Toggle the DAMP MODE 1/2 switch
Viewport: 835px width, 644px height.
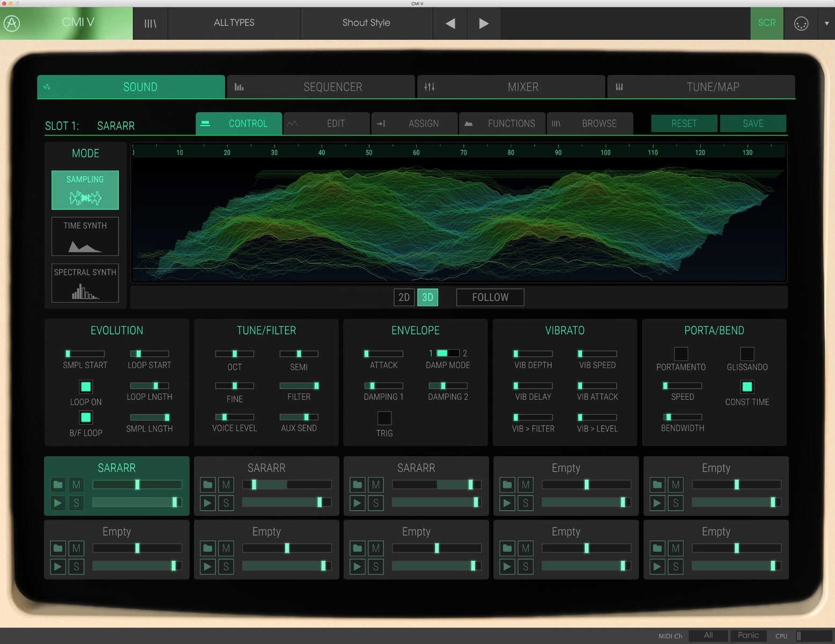(448, 353)
